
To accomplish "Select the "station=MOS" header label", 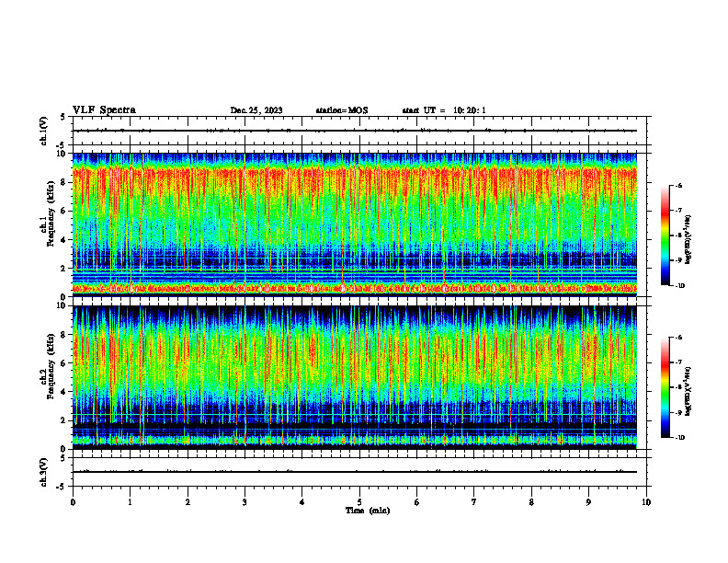I will 342,110.
